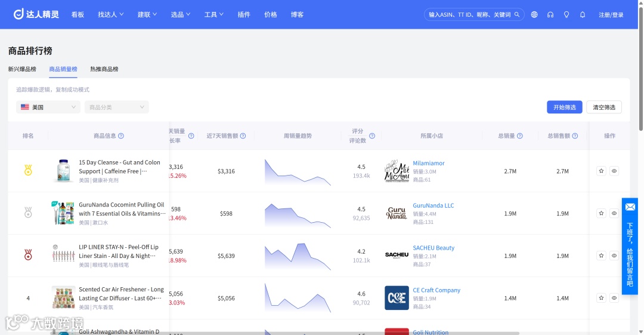Screen dimensions: 644x335
Task: Expand the 选品 menu
Action: click(180, 14)
